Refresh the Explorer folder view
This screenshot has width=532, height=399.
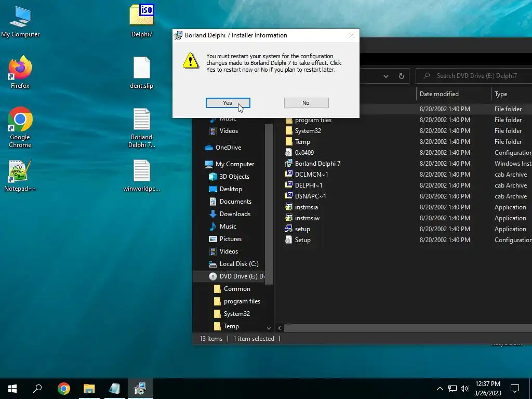pos(402,76)
